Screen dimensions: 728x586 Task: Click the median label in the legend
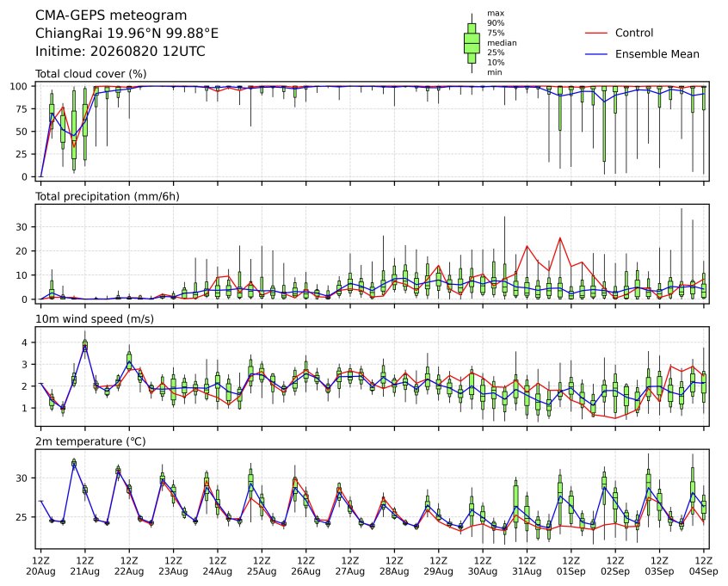pyautogui.click(x=502, y=43)
